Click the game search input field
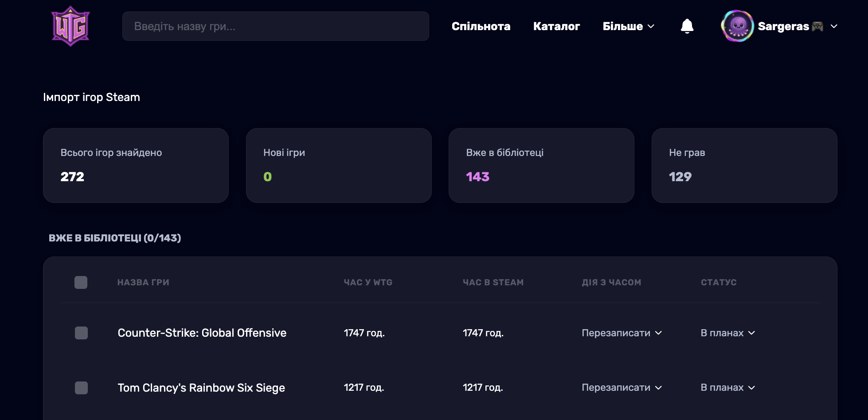Viewport: 868px width, 420px height. [x=275, y=26]
